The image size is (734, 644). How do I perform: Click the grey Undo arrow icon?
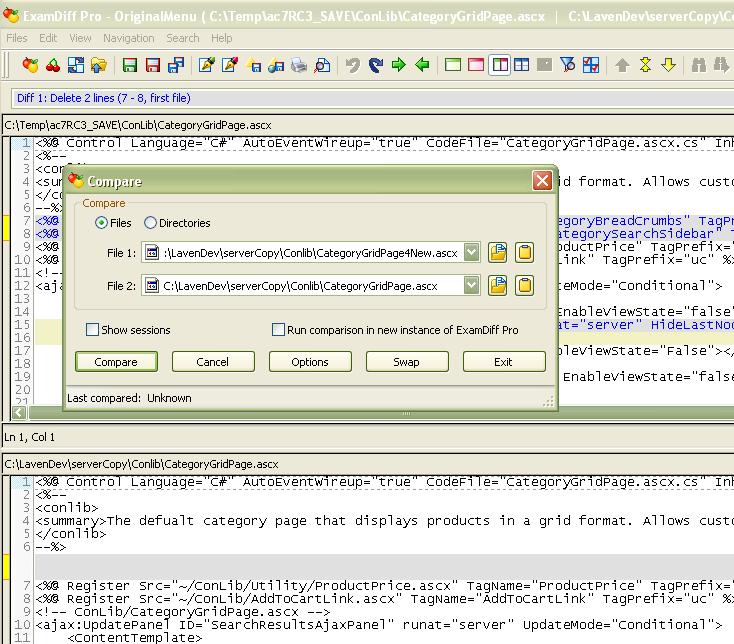pos(353,65)
